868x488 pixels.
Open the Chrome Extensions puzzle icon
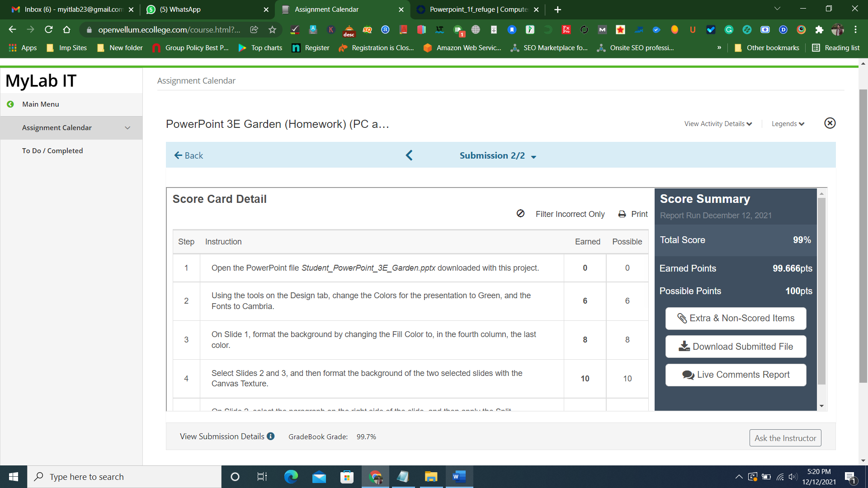pyautogui.click(x=819, y=30)
